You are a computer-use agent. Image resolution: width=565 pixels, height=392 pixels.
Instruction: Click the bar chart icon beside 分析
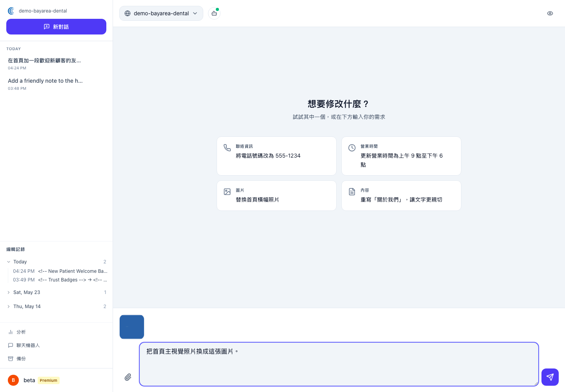tap(11, 332)
